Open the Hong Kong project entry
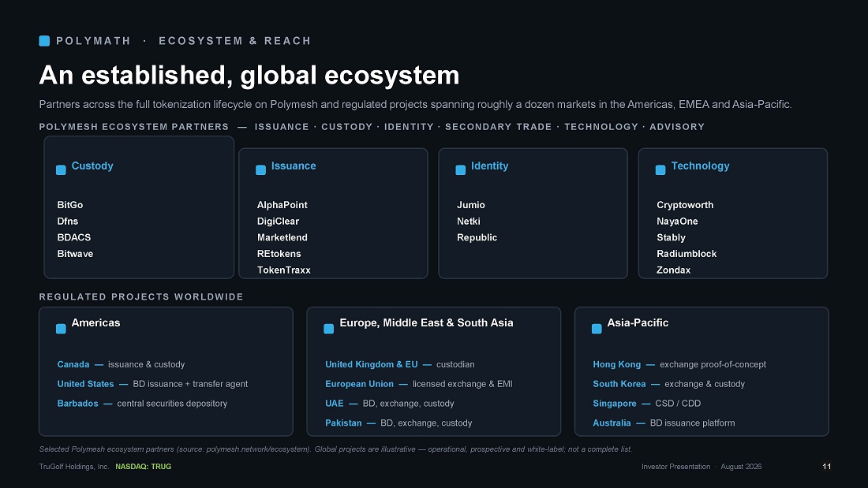This screenshot has height=488, width=868. (x=617, y=364)
